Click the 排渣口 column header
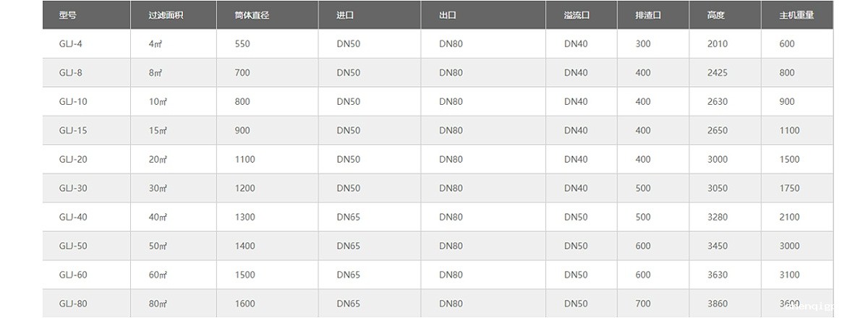This screenshot has width=868, height=318. (648, 15)
